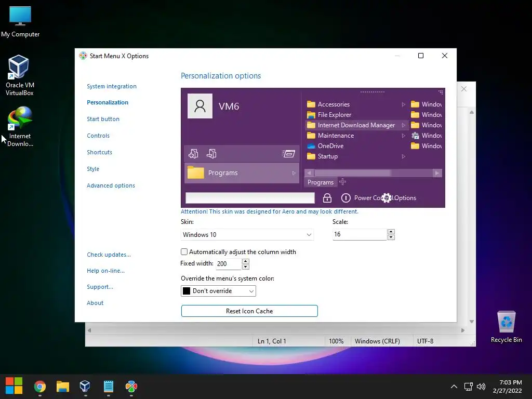Open the Advanced options section

pyautogui.click(x=111, y=185)
